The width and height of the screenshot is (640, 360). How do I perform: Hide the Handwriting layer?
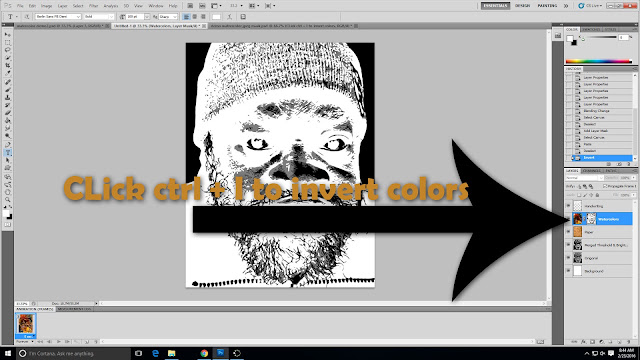[x=569, y=206]
